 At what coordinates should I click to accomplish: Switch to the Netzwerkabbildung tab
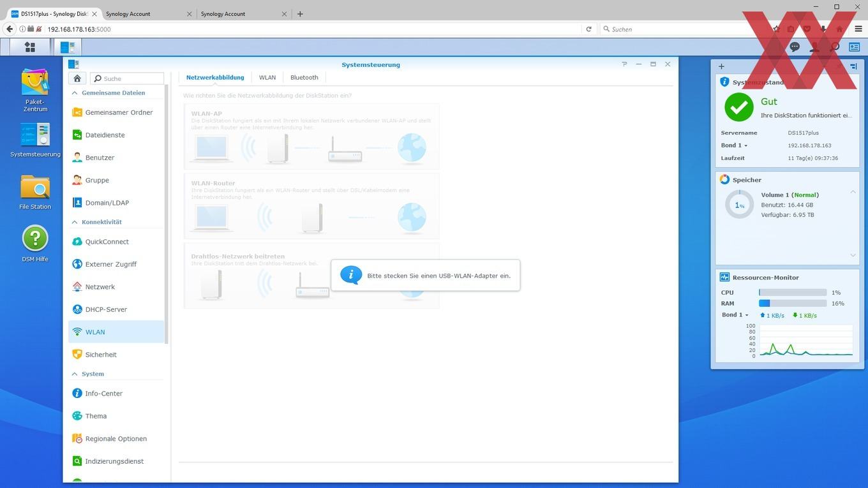click(215, 77)
